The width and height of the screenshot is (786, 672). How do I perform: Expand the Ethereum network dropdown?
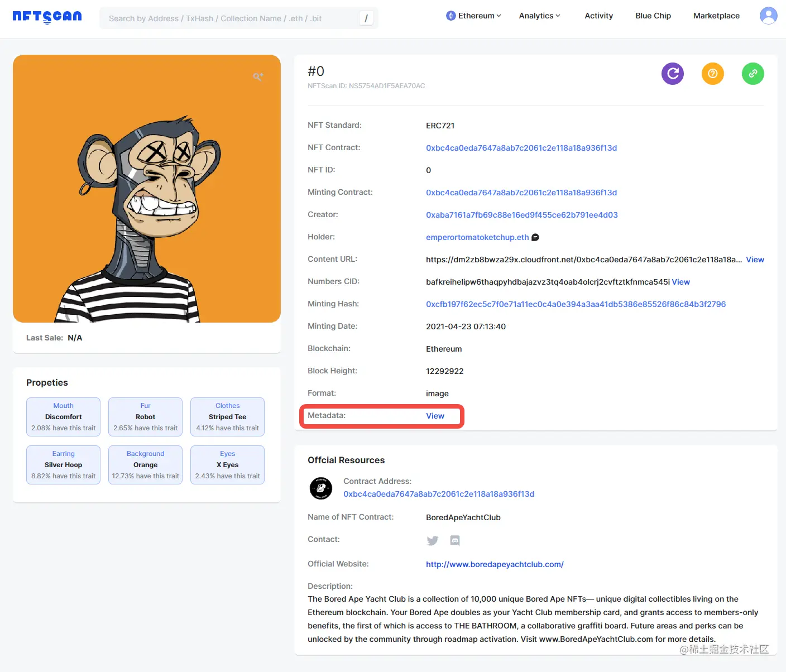tap(473, 16)
